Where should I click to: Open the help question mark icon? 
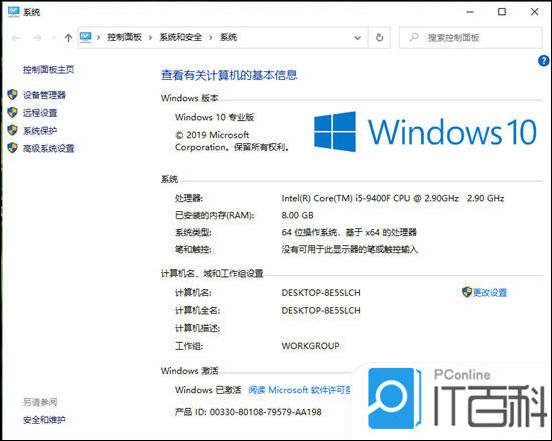point(544,61)
